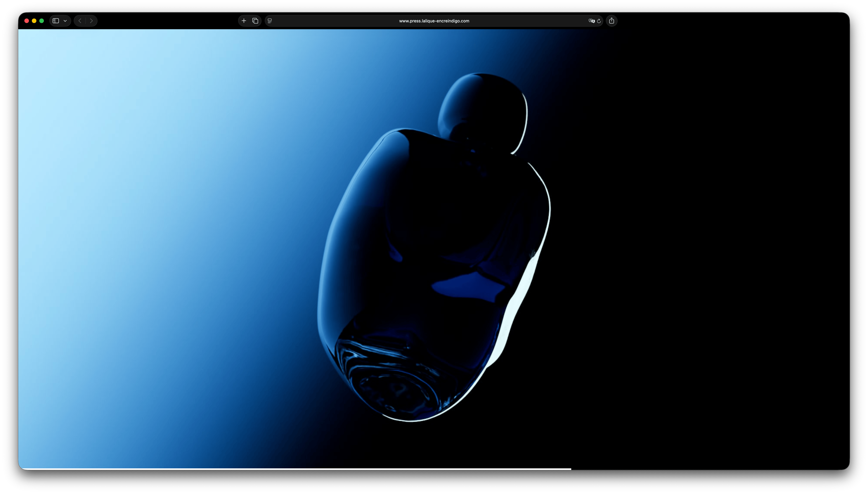Click the white progress bar at page bottom
Image resolution: width=868 pixels, height=494 pixels.
pos(295,469)
